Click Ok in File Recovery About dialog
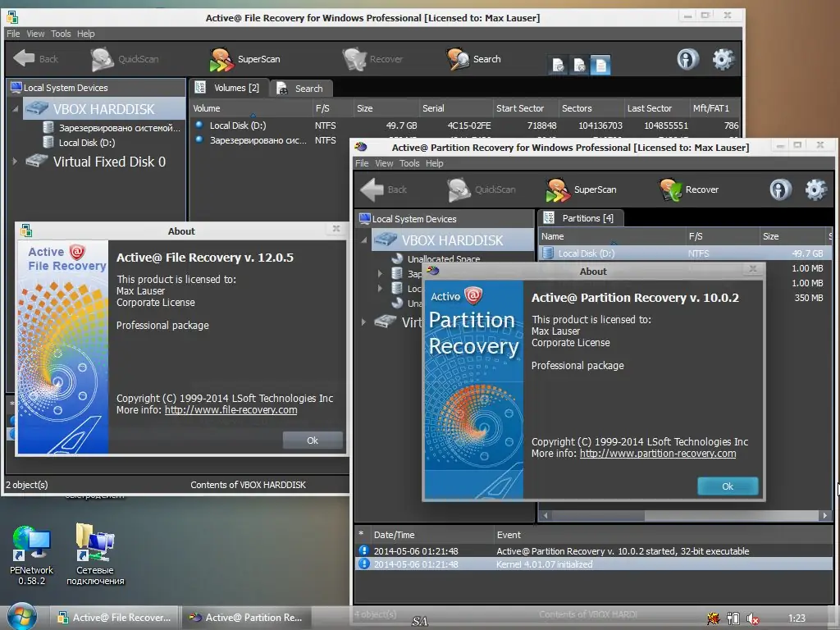 pyautogui.click(x=313, y=441)
